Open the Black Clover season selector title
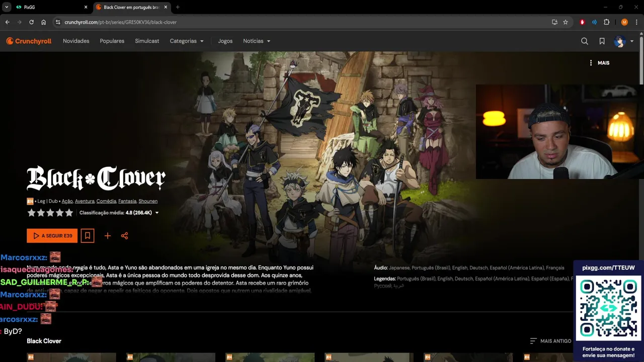The width and height of the screenshot is (644, 362). [x=44, y=341]
